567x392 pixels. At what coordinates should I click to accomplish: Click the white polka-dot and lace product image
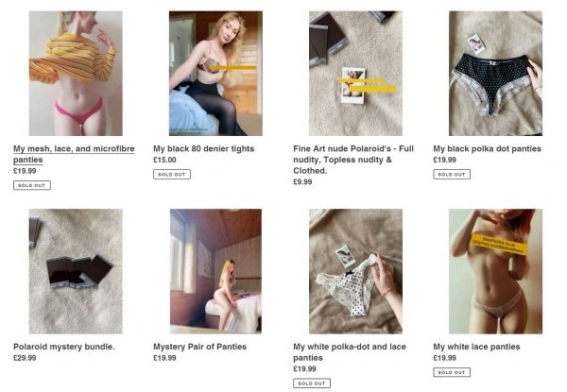[x=355, y=270]
